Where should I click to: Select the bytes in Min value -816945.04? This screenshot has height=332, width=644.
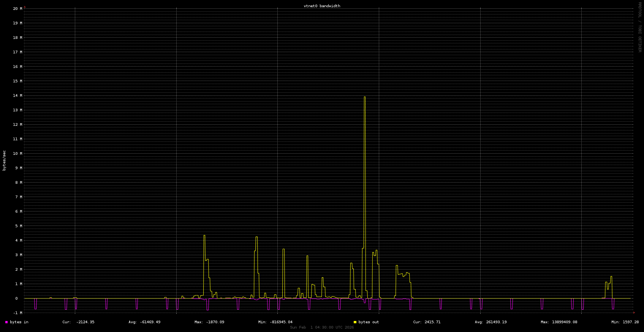(x=280, y=322)
